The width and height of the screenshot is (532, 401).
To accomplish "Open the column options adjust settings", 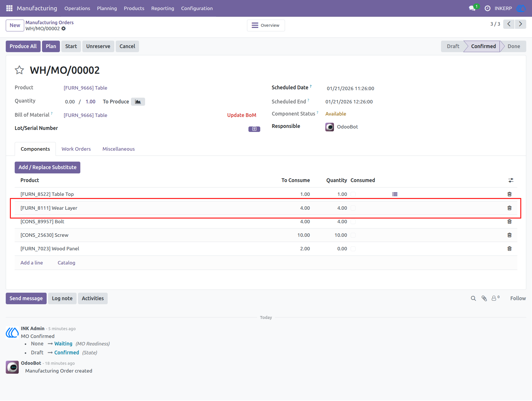I will (511, 180).
